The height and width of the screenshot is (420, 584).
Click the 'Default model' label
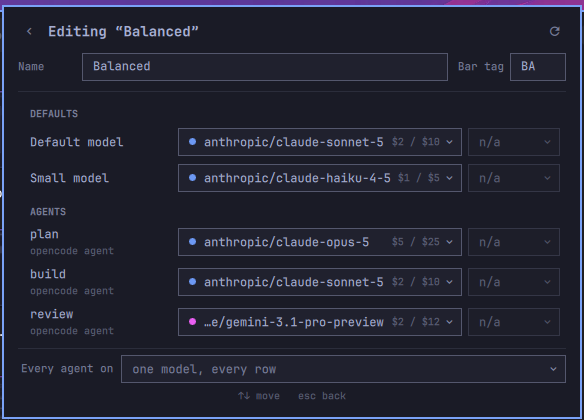point(77,142)
